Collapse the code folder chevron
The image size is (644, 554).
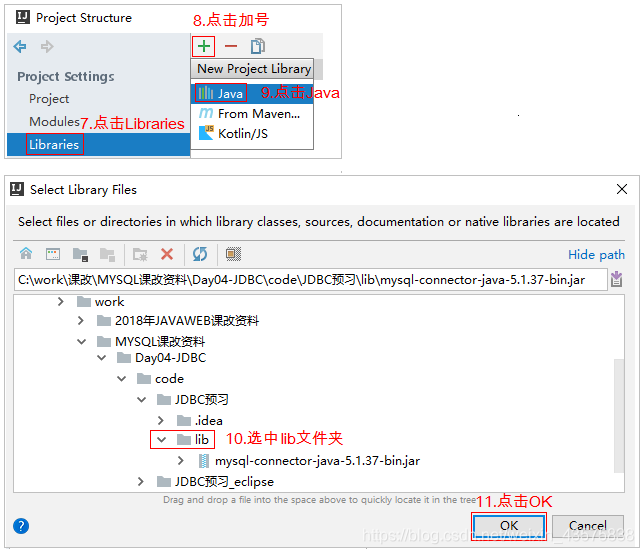[122, 379]
